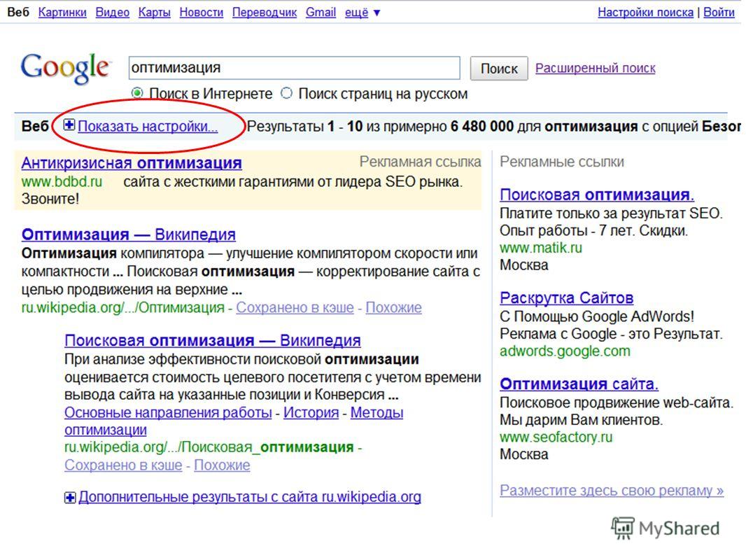Open the Переводчик tab

point(265,13)
